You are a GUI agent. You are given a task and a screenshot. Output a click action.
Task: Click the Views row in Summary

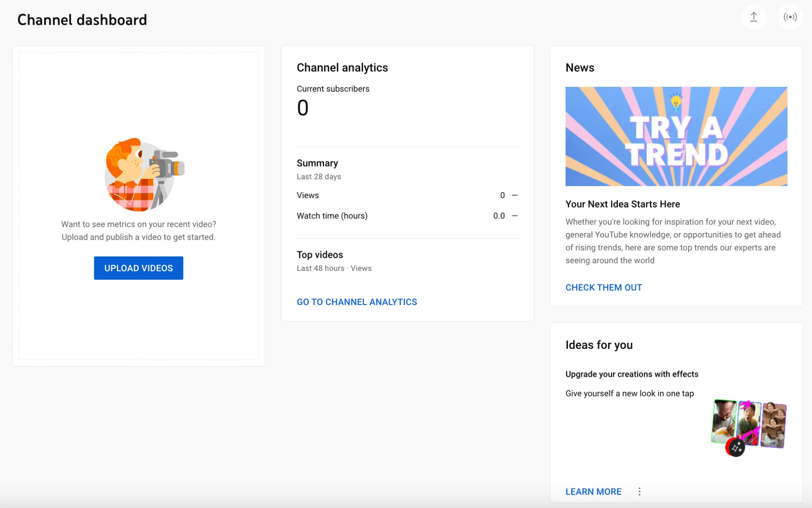pos(308,195)
